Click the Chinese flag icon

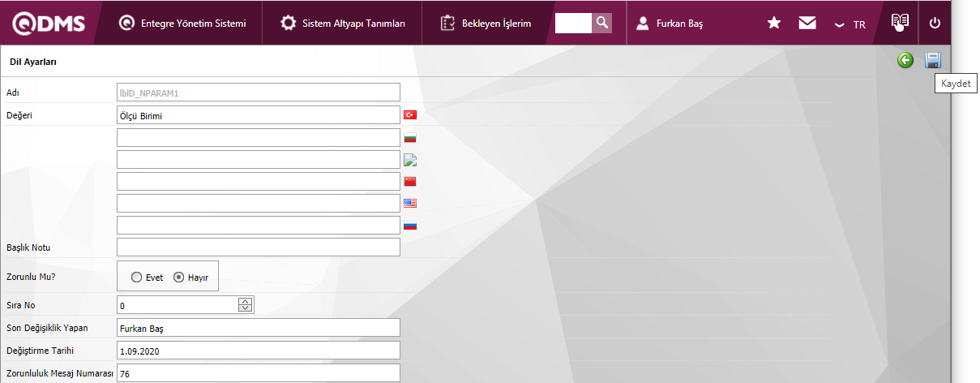[x=410, y=181]
